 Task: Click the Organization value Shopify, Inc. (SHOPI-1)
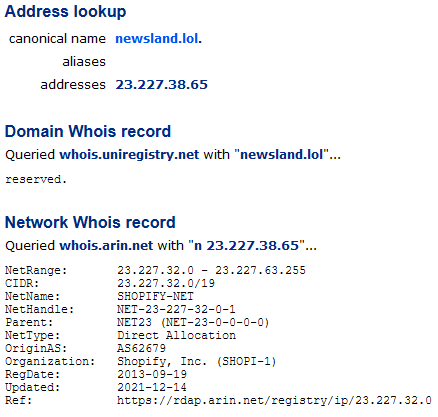point(197,361)
